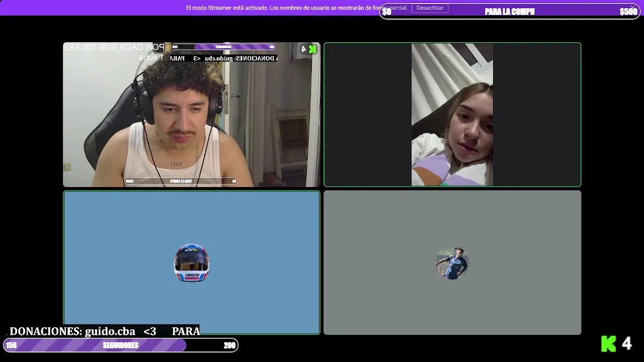Click the Desactivar button in Streamer mode banner
Screen dimensions: 644x362
[430, 8]
